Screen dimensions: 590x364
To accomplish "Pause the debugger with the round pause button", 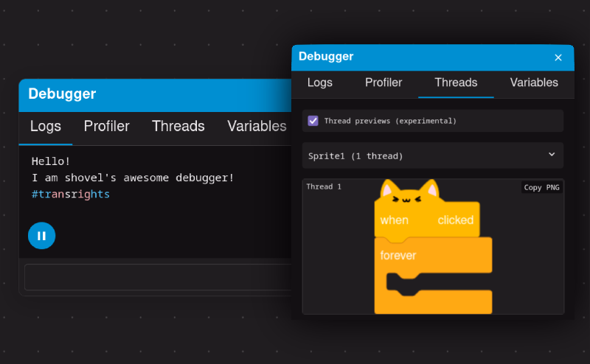I will (41, 236).
